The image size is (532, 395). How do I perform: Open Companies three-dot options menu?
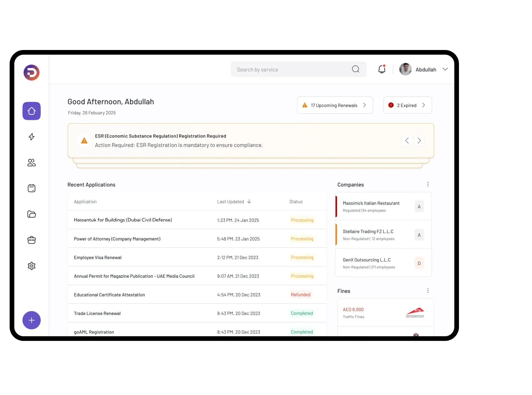428,184
